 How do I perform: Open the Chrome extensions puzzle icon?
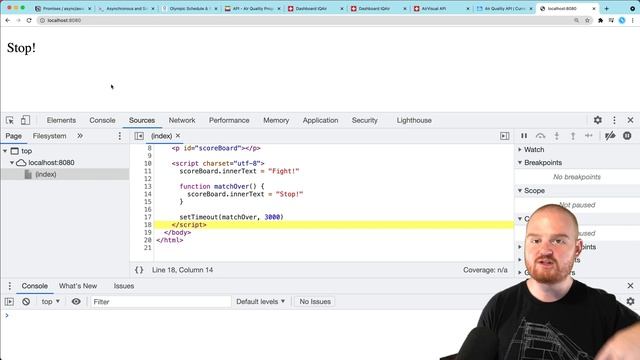click(x=600, y=20)
